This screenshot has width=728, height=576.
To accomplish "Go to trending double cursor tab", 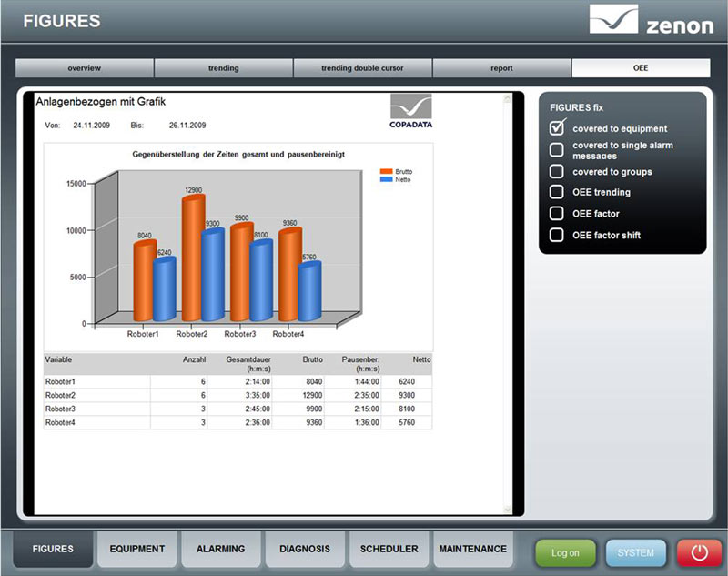I will point(362,68).
